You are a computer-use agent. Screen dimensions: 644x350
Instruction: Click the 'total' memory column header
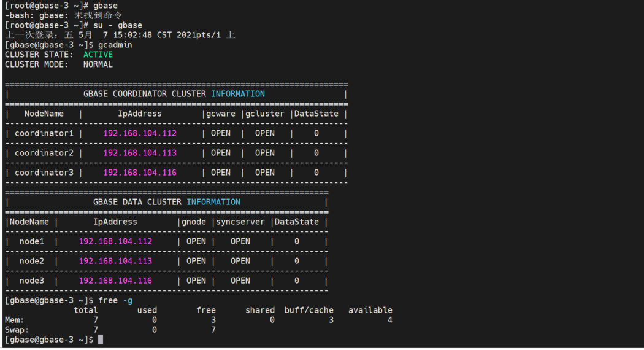[x=86, y=311]
